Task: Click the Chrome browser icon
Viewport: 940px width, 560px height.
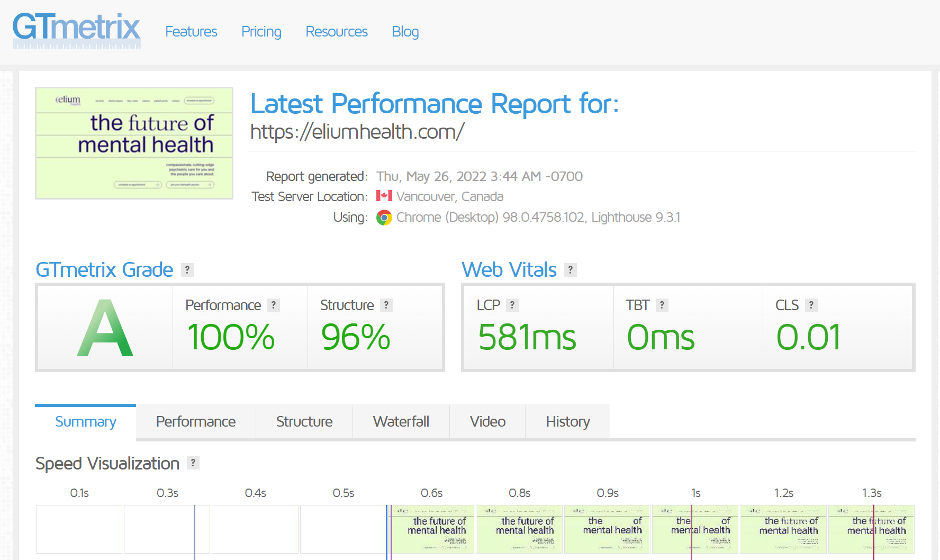Action: (x=384, y=218)
